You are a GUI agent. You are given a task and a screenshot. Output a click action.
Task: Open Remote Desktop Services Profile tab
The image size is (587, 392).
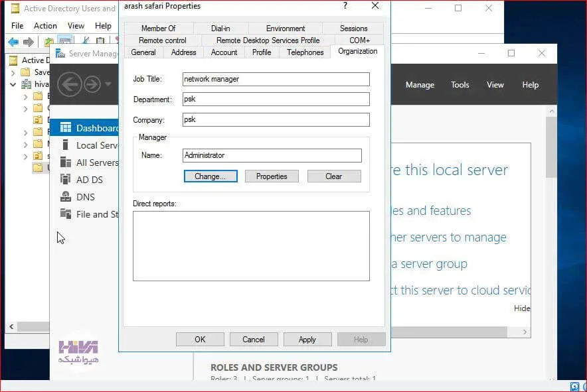click(x=268, y=40)
